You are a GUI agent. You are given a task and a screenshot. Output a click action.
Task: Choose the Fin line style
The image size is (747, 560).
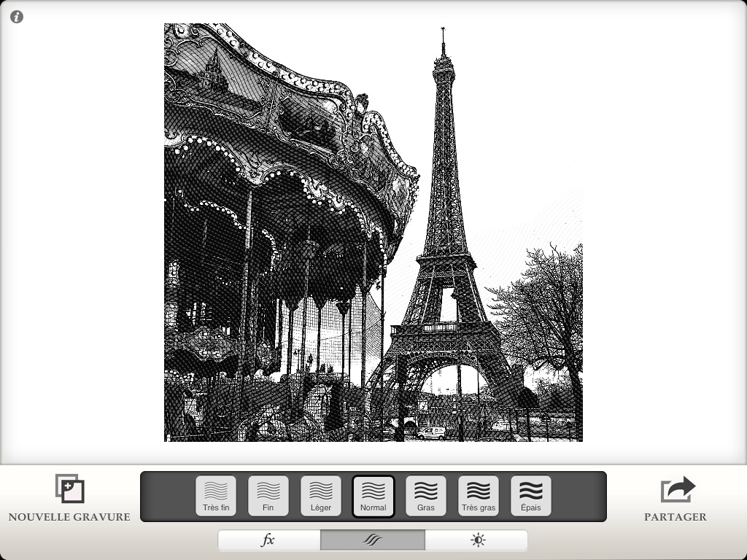268,496
